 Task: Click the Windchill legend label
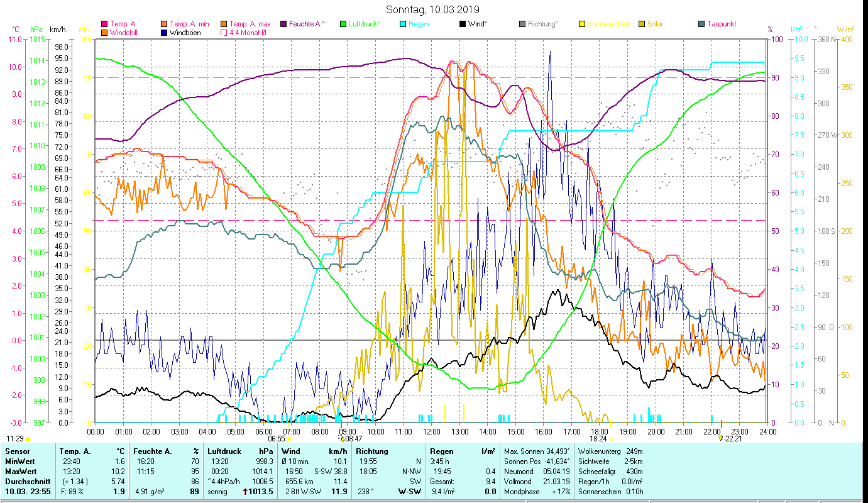125,33
